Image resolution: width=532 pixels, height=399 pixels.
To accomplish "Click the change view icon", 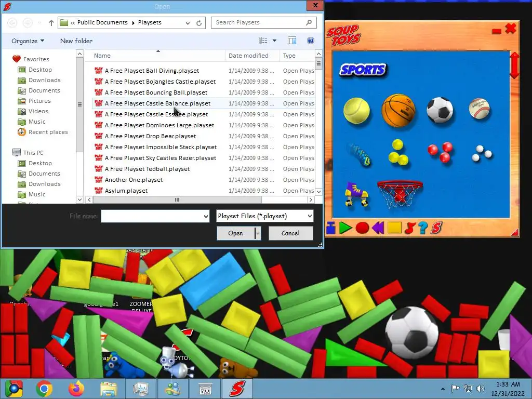I will click(x=263, y=41).
